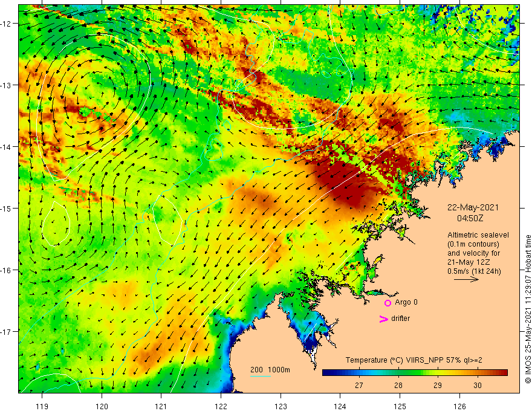Click the longitude label 120
The width and height of the screenshot is (532, 411).
(102, 406)
